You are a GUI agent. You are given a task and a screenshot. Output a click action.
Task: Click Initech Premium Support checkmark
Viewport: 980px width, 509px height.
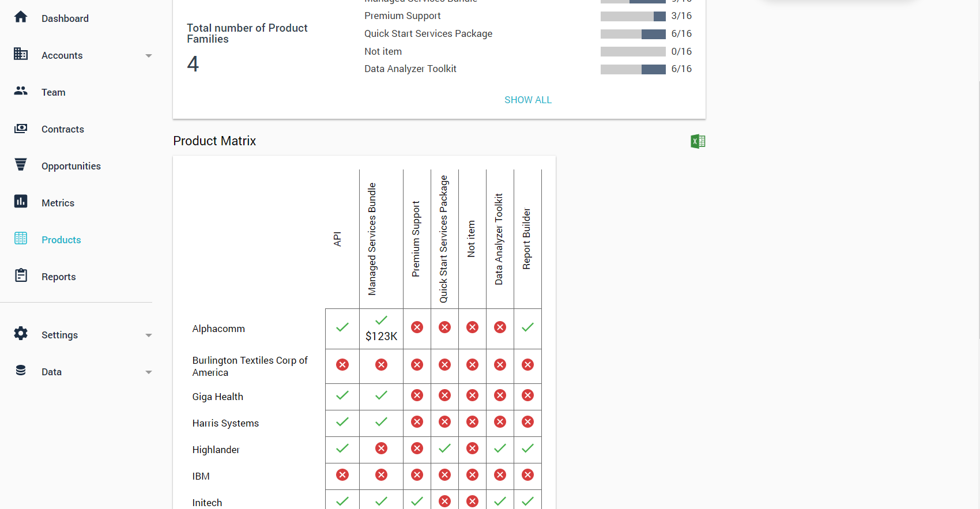tap(417, 502)
